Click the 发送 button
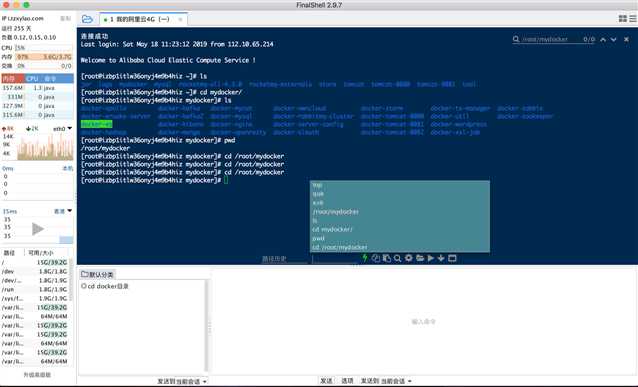This screenshot has width=638, height=387. click(326, 381)
